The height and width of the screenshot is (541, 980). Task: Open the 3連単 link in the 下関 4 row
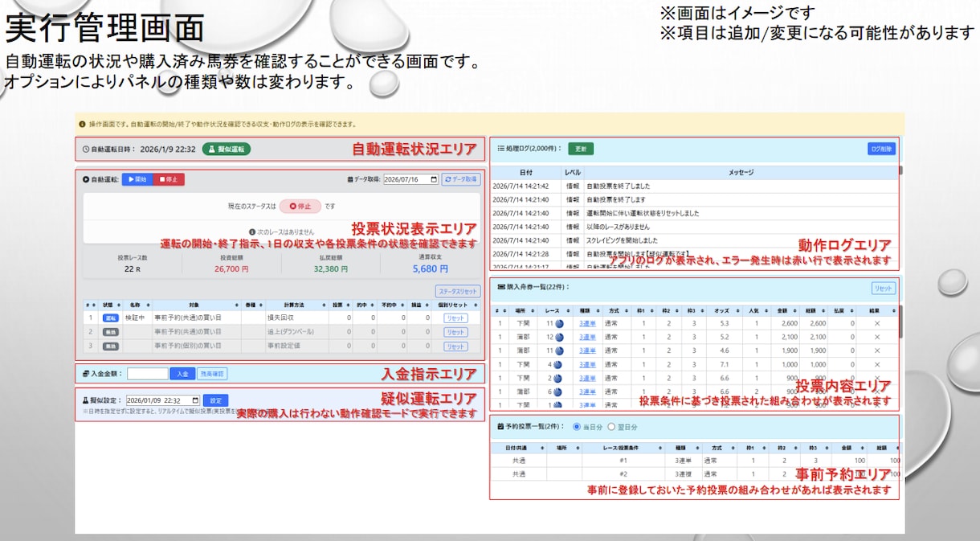pyautogui.click(x=588, y=364)
